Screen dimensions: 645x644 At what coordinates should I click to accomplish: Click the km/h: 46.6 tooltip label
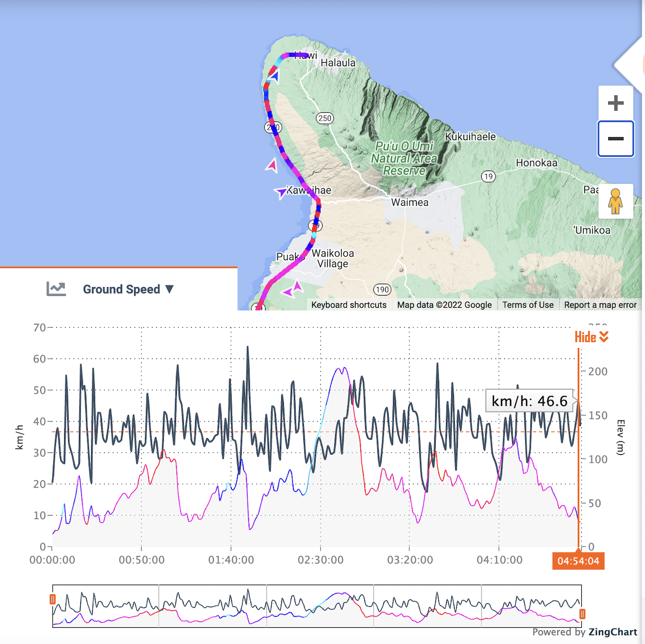(529, 401)
